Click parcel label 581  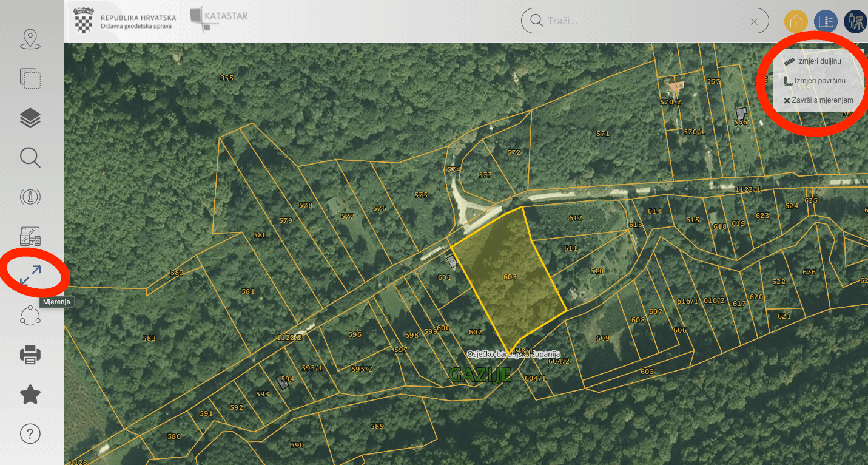coord(248,291)
